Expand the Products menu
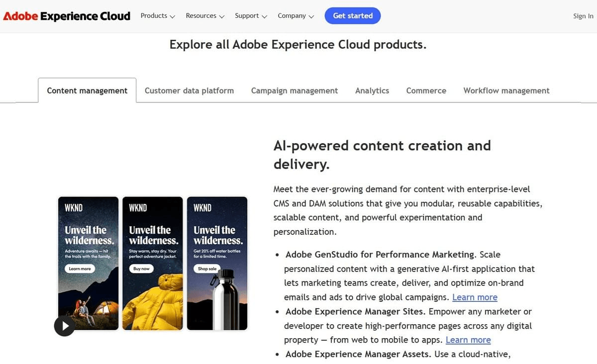Viewport: 597px width, 364px height. pos(158,16)
